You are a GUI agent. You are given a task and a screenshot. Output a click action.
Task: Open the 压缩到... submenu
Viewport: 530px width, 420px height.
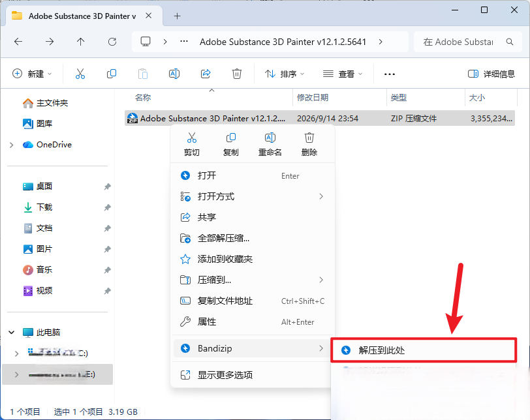pyautogui.click(x=253, y=280)
